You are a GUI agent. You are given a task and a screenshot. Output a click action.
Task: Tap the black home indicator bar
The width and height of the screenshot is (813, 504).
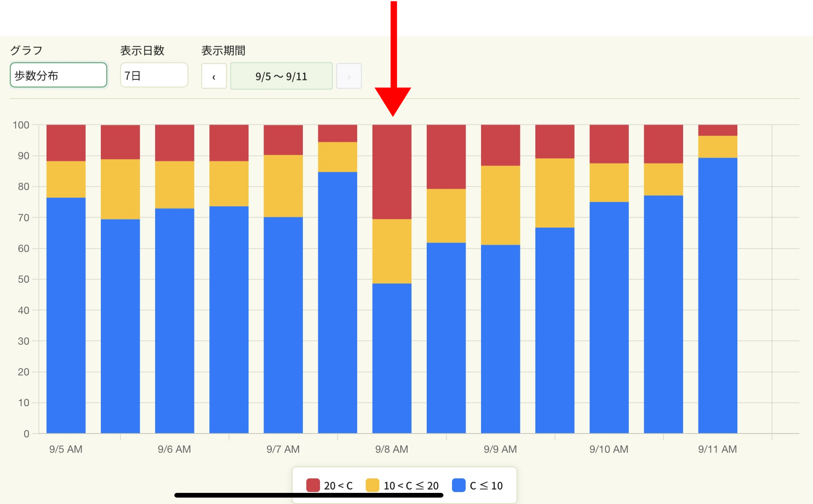pyautogui.click(x=308, y=495)
